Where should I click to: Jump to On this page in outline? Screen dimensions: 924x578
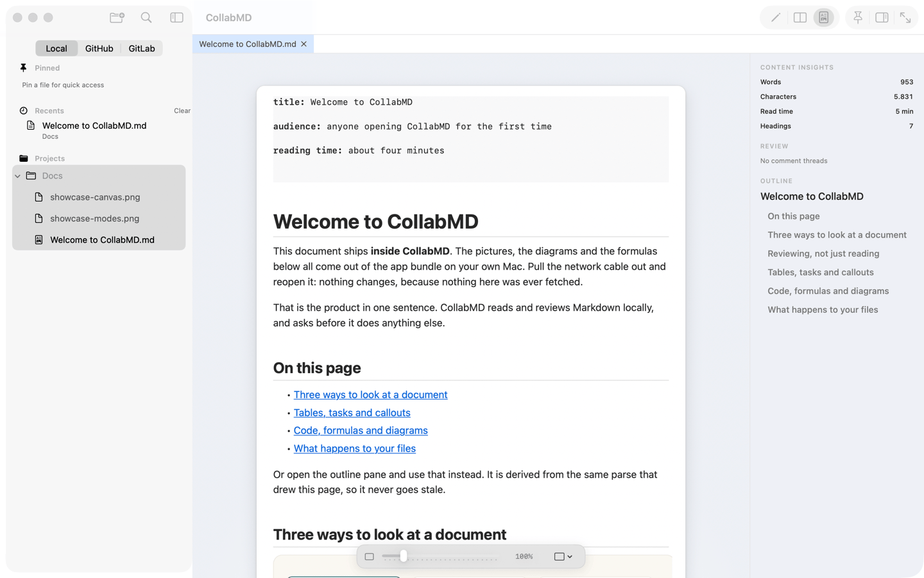click(x=793, y=216)
